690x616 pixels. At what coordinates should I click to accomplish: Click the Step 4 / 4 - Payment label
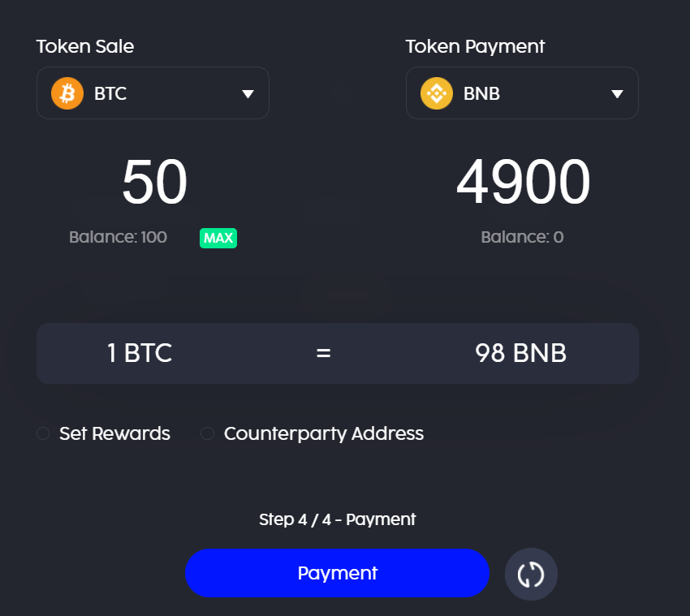click(337, 519)
